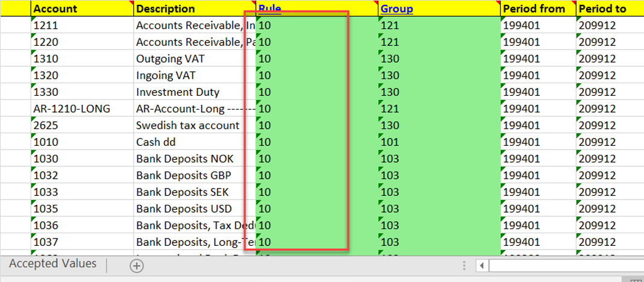Select the Rule cell 10 for Cash dd
Screen dimensions: 644x282
coord(317,142)
